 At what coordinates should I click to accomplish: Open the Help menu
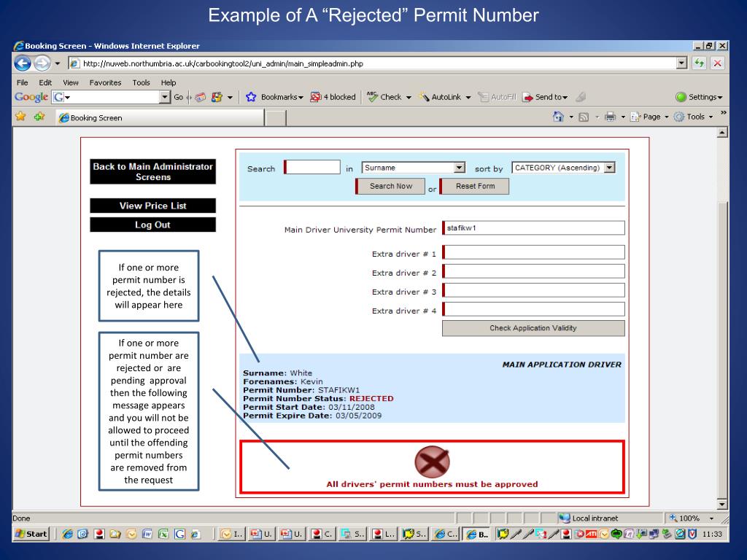[x=169, y=82]
